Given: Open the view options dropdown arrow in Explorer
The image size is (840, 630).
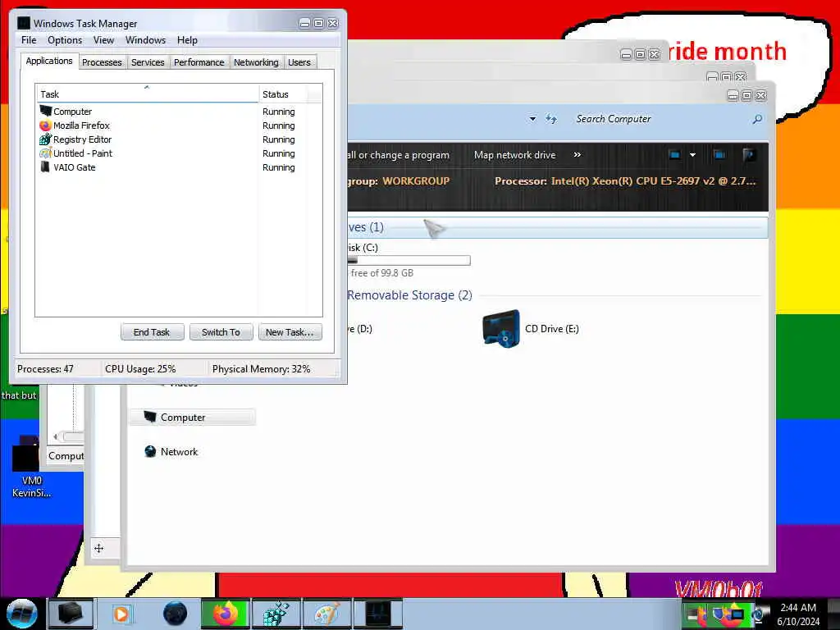Looking at the screenshot, I should (x=692, y=155).
